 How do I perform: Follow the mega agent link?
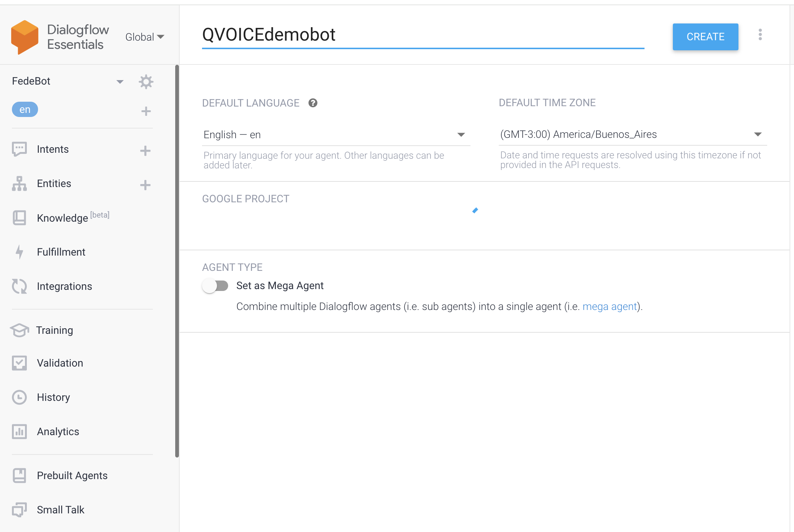tap(609, 307)
